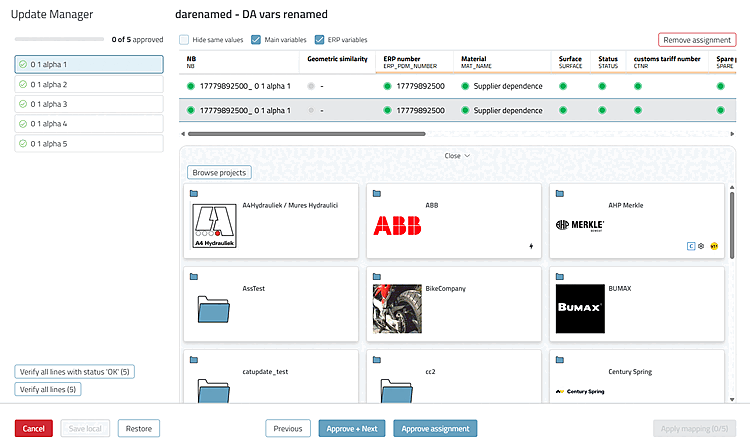Open Browse projects
The width and height of the screenshot is (750, 443).
219,173
